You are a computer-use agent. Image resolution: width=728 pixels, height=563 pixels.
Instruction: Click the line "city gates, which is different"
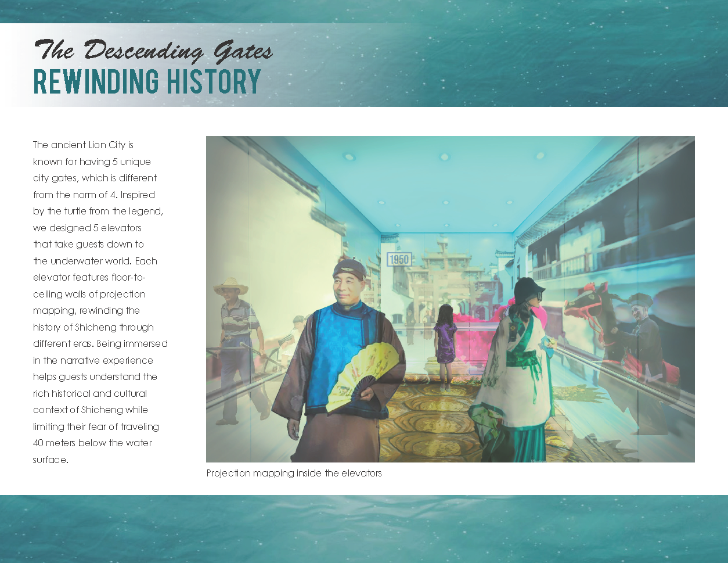pyautogui.click(x=95, y=178)
